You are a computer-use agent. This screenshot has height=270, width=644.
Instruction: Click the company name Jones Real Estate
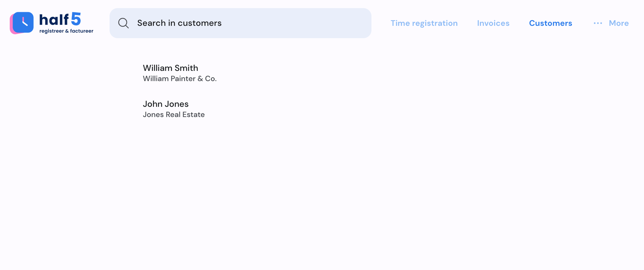coord(174,114)
